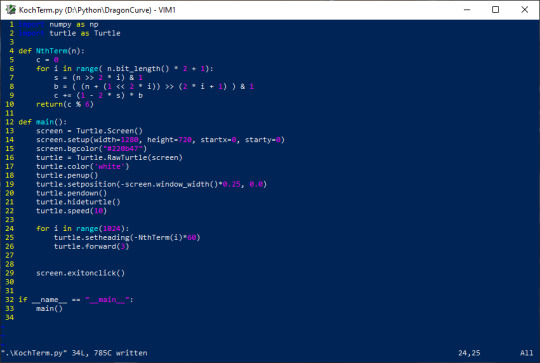
Task: Maximize the VIM1 window
Action: [495, 10]
